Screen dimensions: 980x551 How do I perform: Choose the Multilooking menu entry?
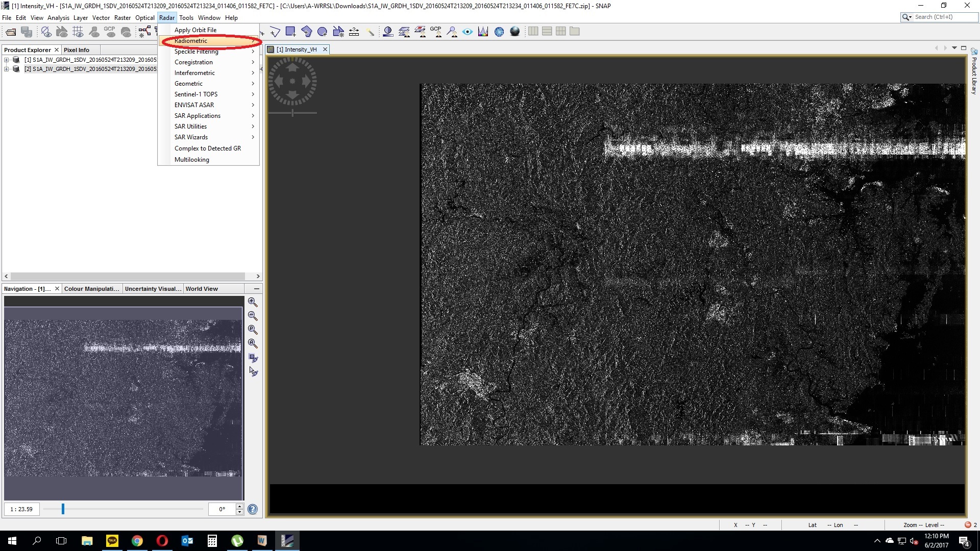pyautogui.click(x=192, y=160)
